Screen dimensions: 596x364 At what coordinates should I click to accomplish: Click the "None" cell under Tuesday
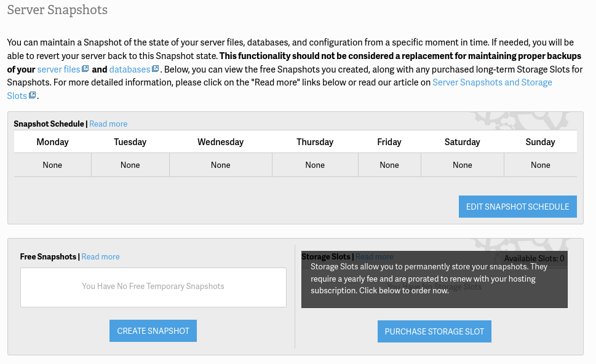(x=130, y=165)
